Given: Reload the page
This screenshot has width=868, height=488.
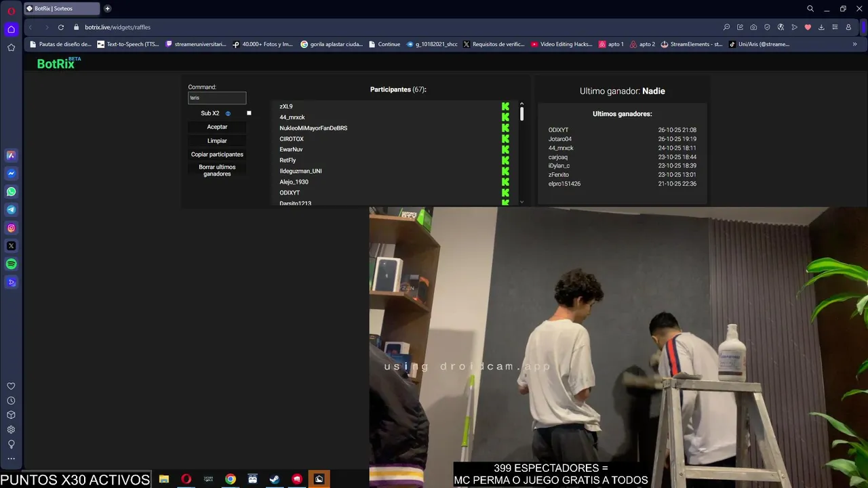Looking at the screenshot, I should point(61,27).
